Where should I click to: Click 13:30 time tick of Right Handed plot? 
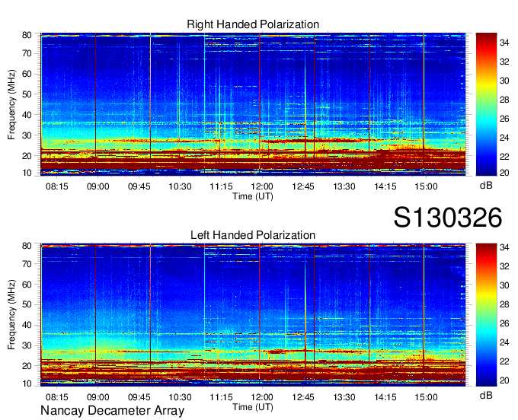click(344, 186)
